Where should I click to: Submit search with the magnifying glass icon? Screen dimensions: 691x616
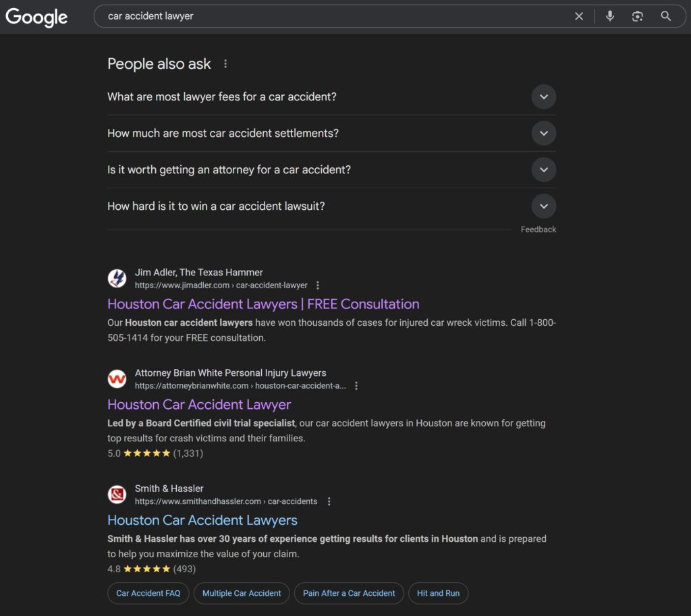[665, 16]
